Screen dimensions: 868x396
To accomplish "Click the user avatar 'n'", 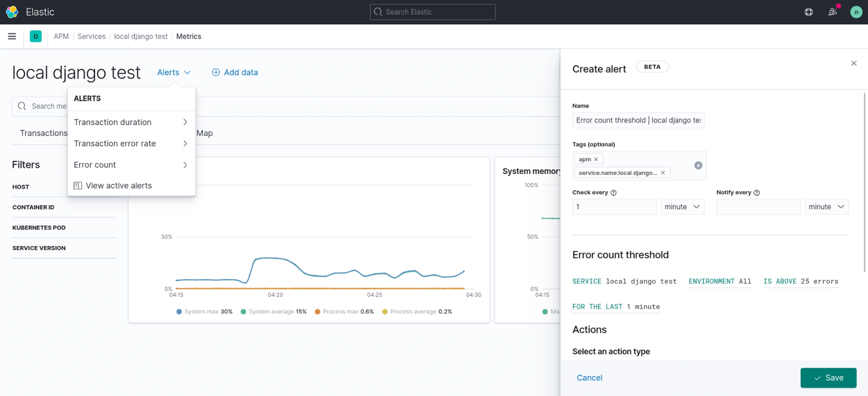I will (856, 12).
